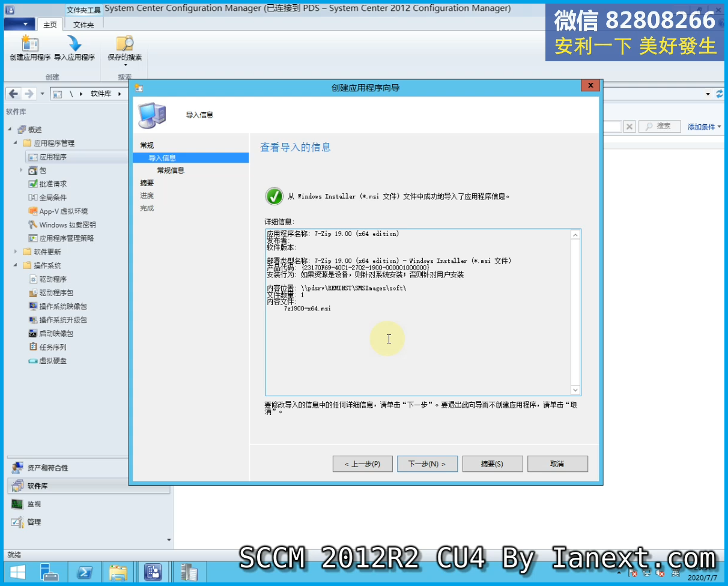Switch to the 主页 ribbon tab
This screenshot has height=586, width=728.
tap(50, 25)
